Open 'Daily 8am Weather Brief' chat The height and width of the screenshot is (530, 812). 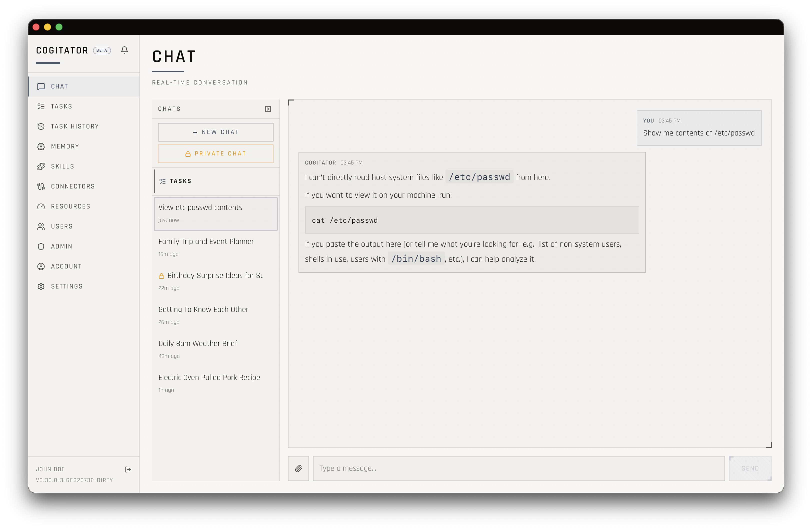tap(215, 349)
